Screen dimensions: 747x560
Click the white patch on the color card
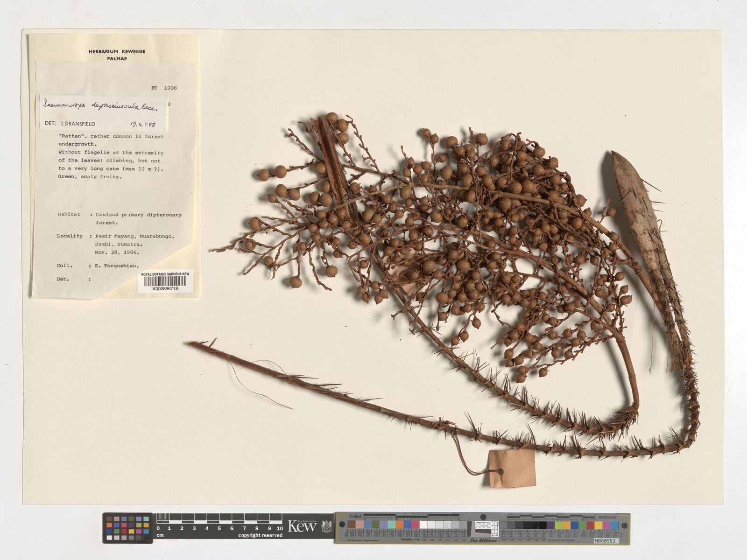coord(423,525)
